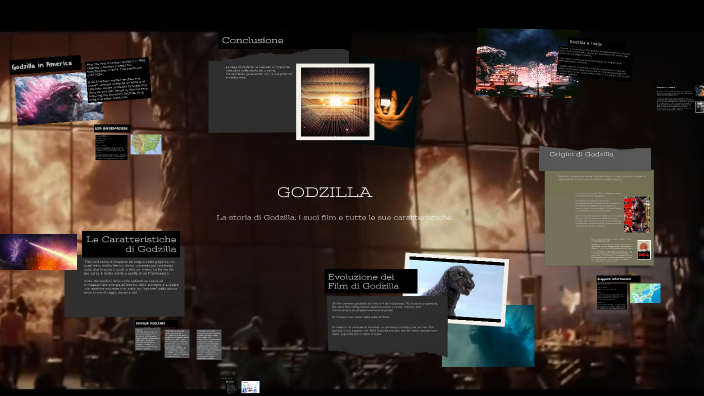Select the 'USA INFORMAZIONI' label
The width and height of the screenshot is (704, 396).
(x=112, y=128)
